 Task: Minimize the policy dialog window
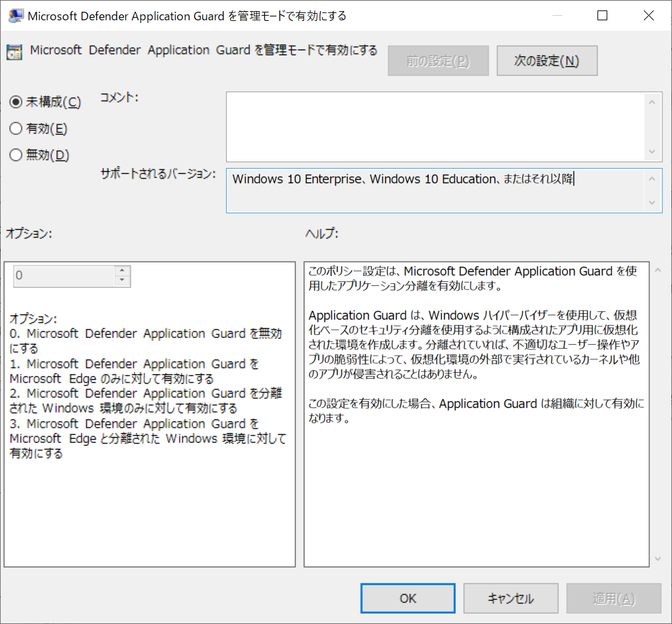[557, 16]
